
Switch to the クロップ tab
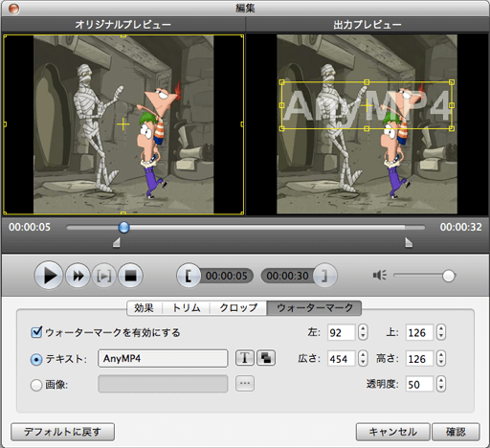click(x=238, y=308)
